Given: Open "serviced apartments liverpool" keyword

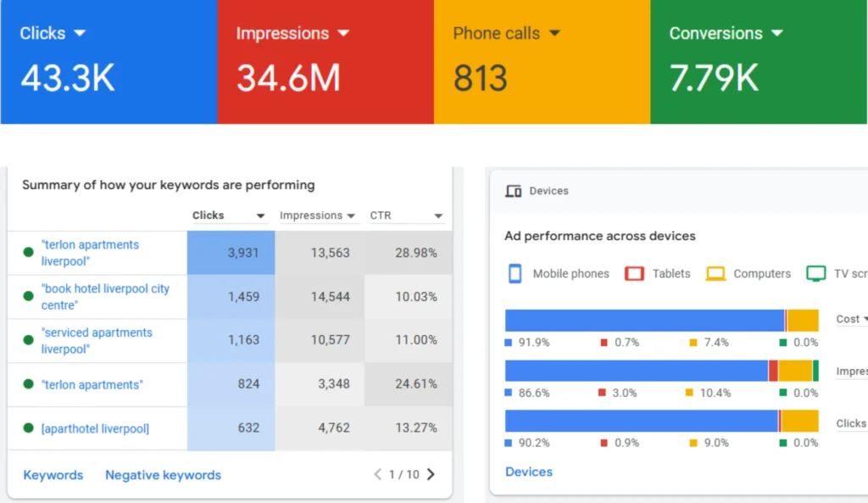Looking at the screenshot, I should [x=97, y=340].
